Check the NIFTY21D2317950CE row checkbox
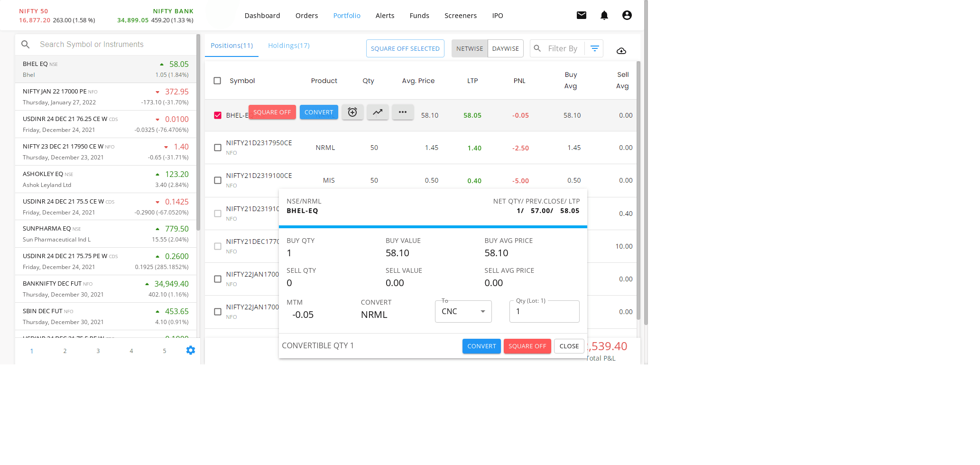 click(218, 148)
